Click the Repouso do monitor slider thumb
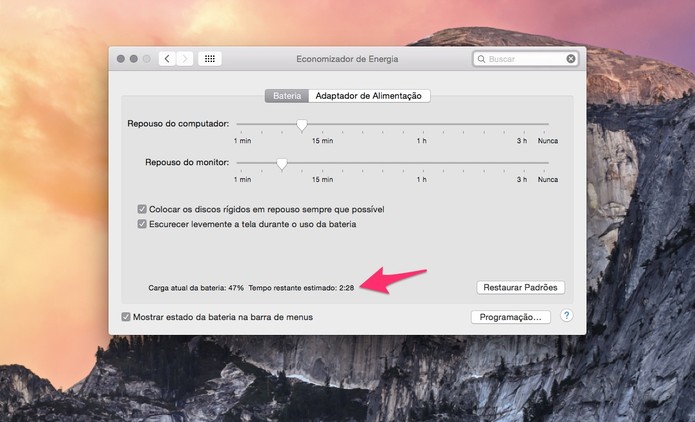This screenshot has width=695, height=422. (282, 164)
